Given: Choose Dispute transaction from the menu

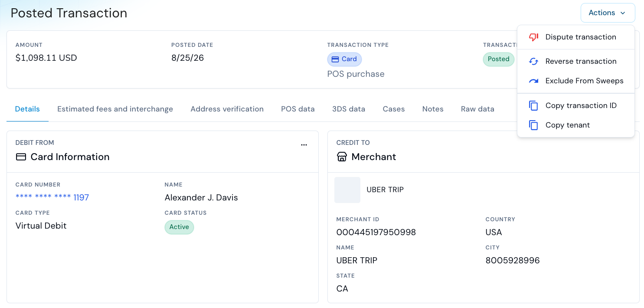Looking at the screenshot, I should coord(576,37).
